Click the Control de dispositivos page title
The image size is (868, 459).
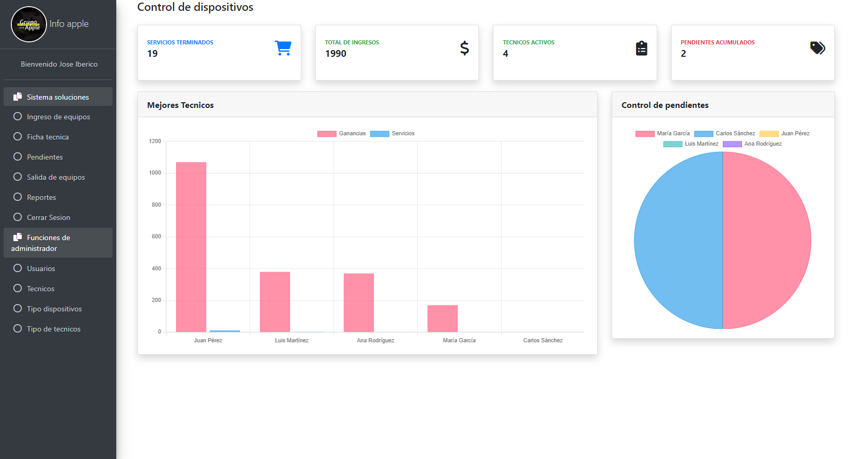(195, 7)
